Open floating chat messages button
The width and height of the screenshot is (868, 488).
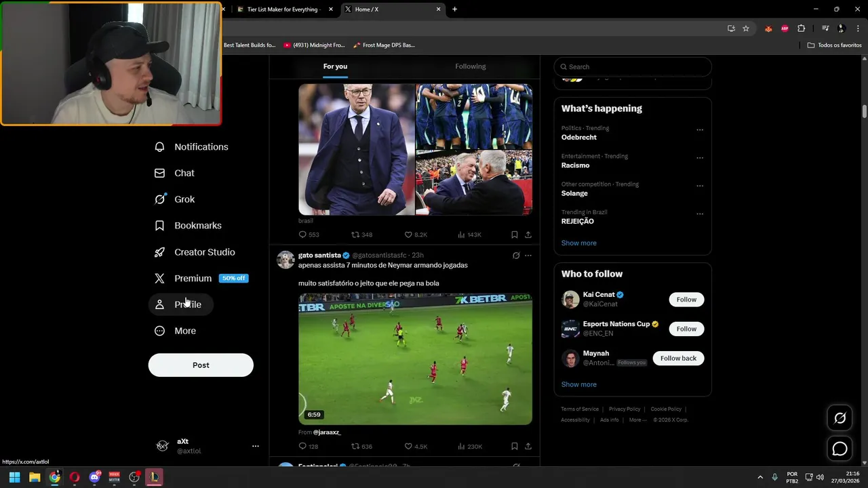pyautogui.click(x=840, y=449)
